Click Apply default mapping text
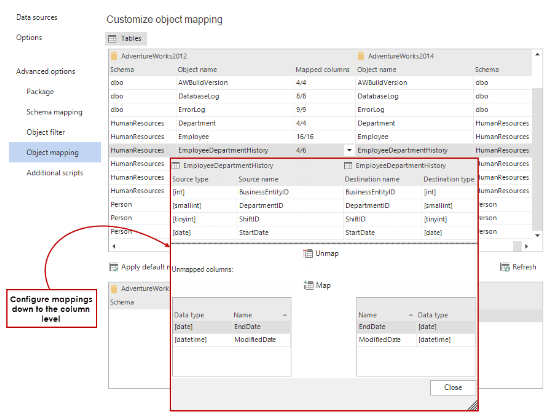The height and width of the screenshot is (419, 551). tap(144, 267)
